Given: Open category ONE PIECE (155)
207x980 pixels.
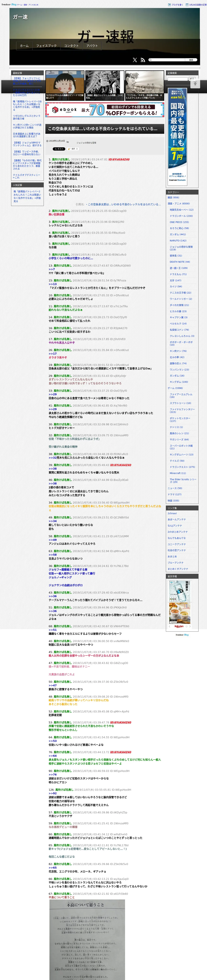Looking at the screenshot, I should coord(179,222).
